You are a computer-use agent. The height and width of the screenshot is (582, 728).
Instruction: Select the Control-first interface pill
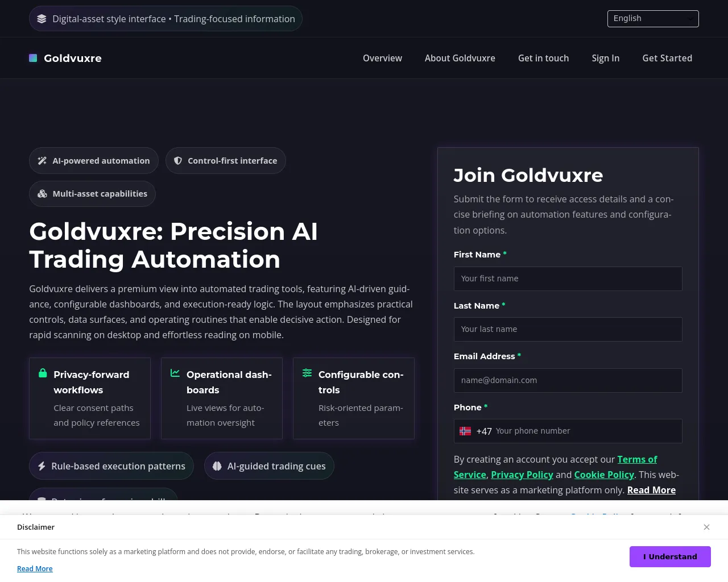pos(226,161)
